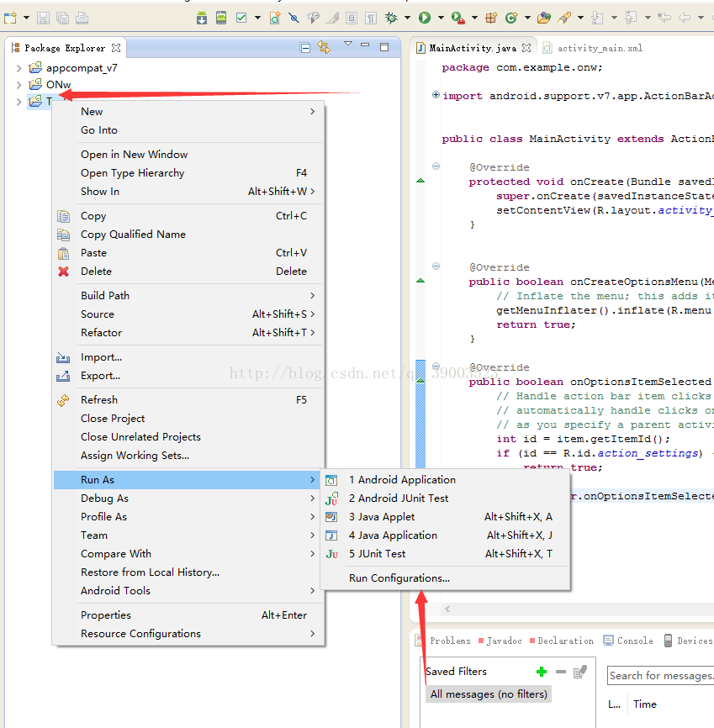Select All messages (no filters) entry
Viewport: 714px width, 728px height.
click(489, 694)
